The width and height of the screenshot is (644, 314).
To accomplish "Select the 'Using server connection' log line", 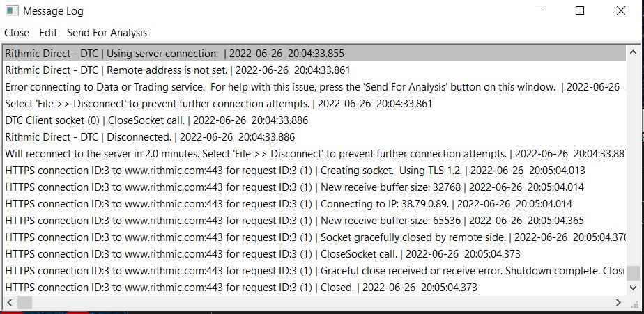I will pos(174,54).
